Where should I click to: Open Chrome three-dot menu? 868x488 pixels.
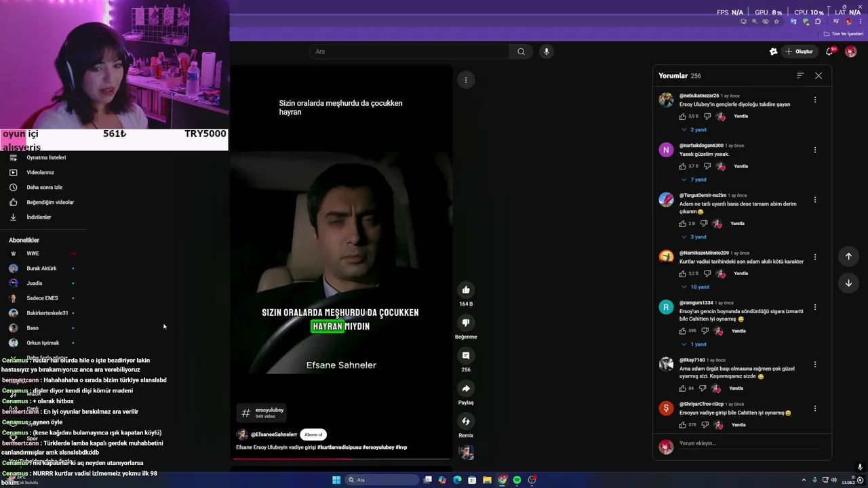[859, 22]
